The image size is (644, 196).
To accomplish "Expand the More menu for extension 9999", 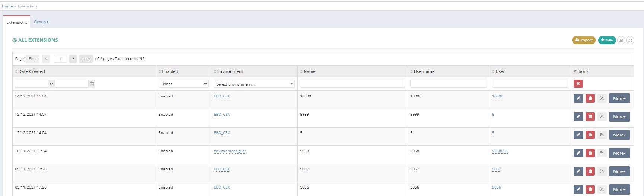I will tap(619, 117).
